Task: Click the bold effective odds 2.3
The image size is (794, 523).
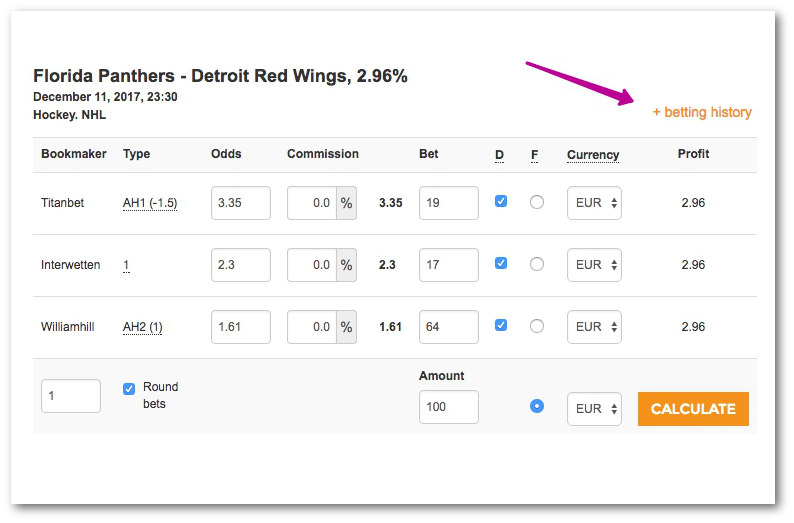Action: (x=387, y=265)
